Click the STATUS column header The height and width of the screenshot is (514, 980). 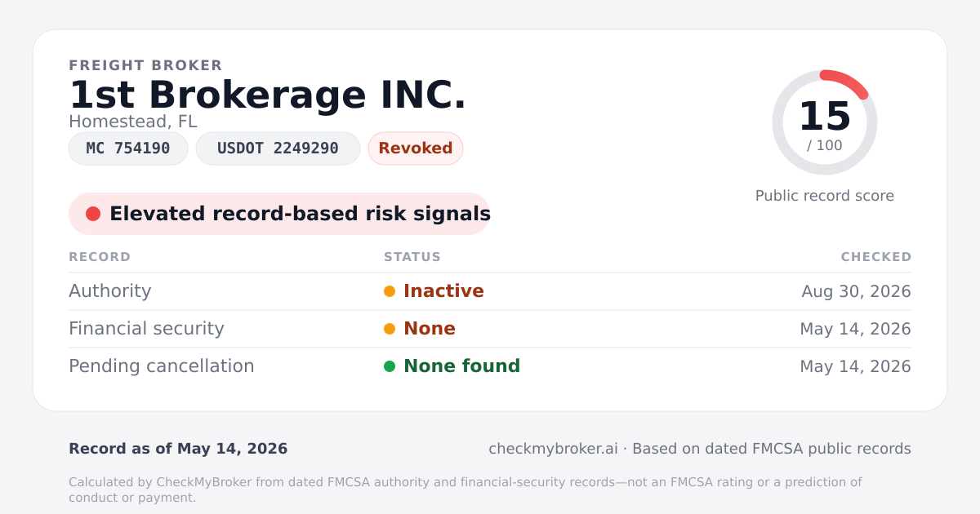(412, 257)
